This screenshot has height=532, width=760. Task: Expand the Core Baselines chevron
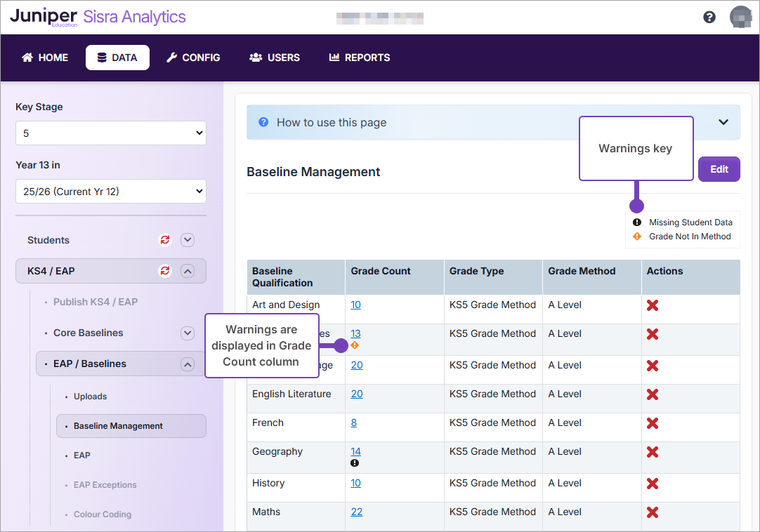(188, 333)
